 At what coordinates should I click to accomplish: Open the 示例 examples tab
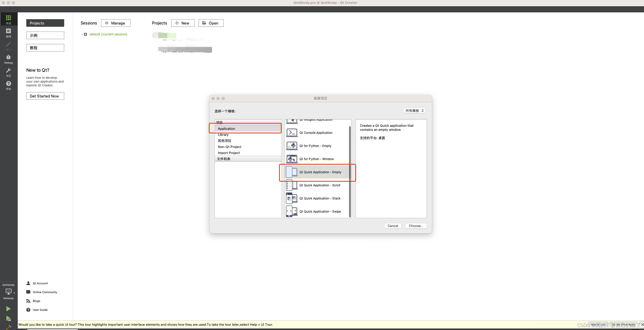[x=45, y=35]
